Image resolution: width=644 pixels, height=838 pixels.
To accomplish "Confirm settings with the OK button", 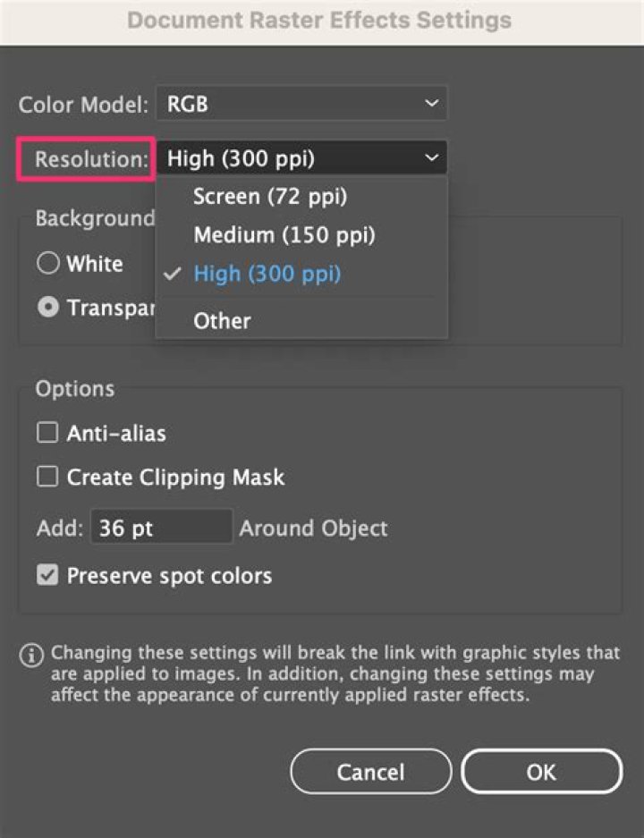I will coord(541,772).
